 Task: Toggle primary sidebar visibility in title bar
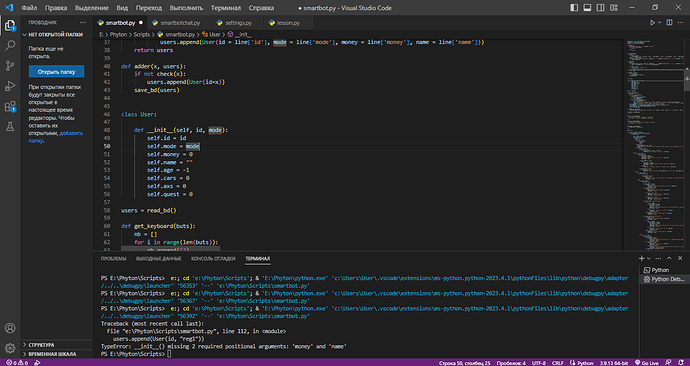tap(574, 7)
